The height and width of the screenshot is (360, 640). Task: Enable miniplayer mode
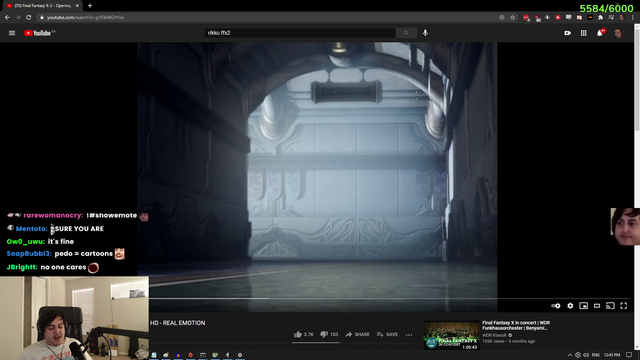tap(584, 306)
